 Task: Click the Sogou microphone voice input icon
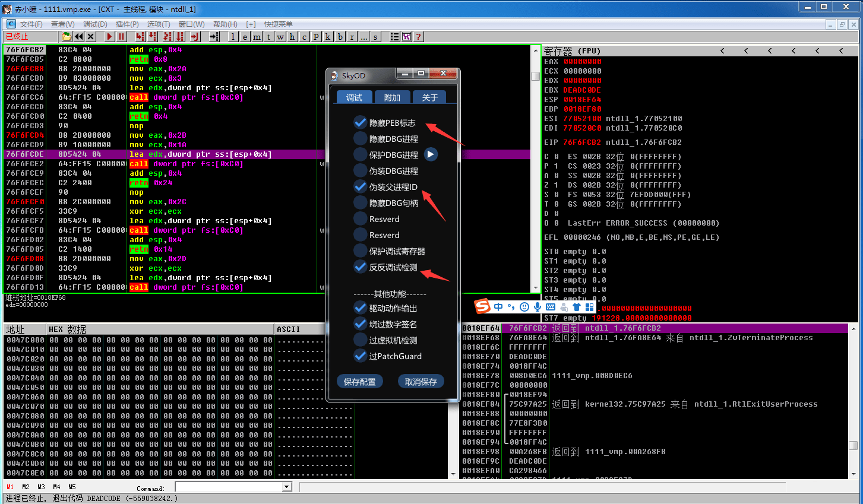538,307
